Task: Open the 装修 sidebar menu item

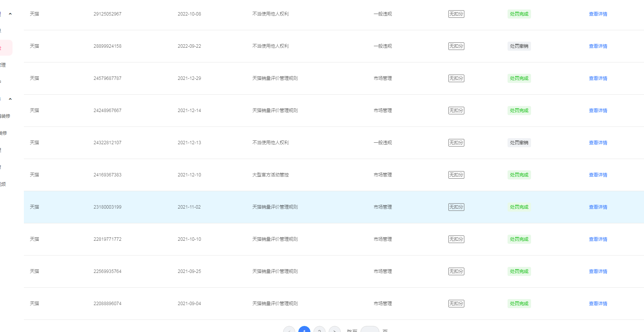Action: pos(3,133)
